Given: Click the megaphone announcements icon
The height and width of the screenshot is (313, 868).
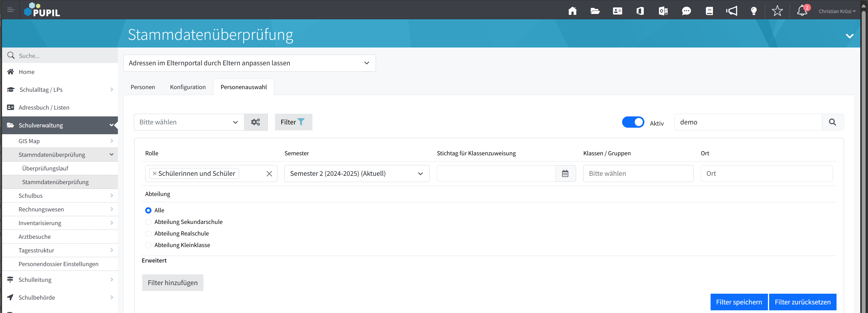Looking at the screenshot, I should (731, 11).
